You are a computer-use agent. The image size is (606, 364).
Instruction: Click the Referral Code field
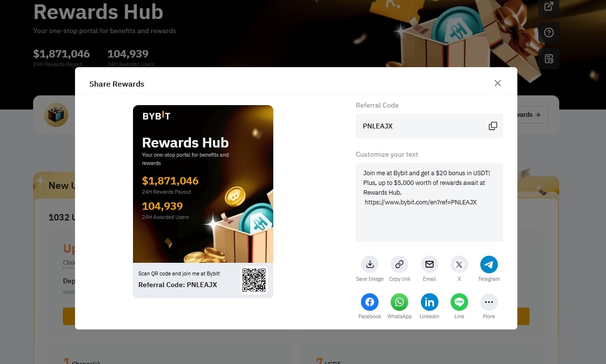click(429, 126)
